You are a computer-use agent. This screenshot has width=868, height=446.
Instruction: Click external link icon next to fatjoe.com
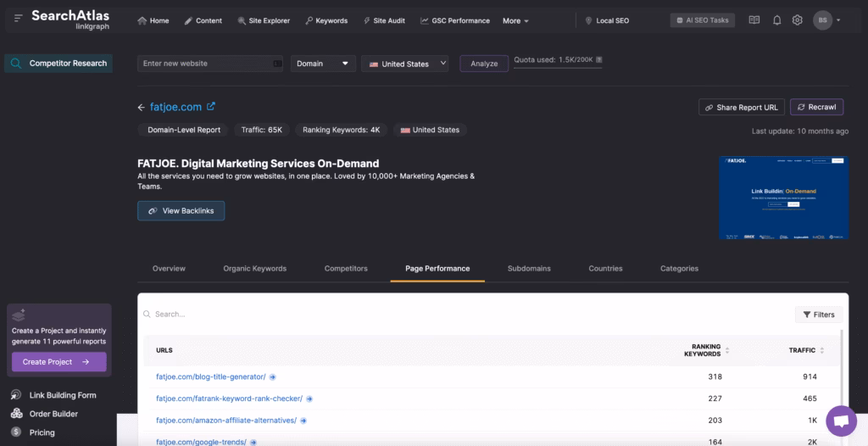point(211,107)
